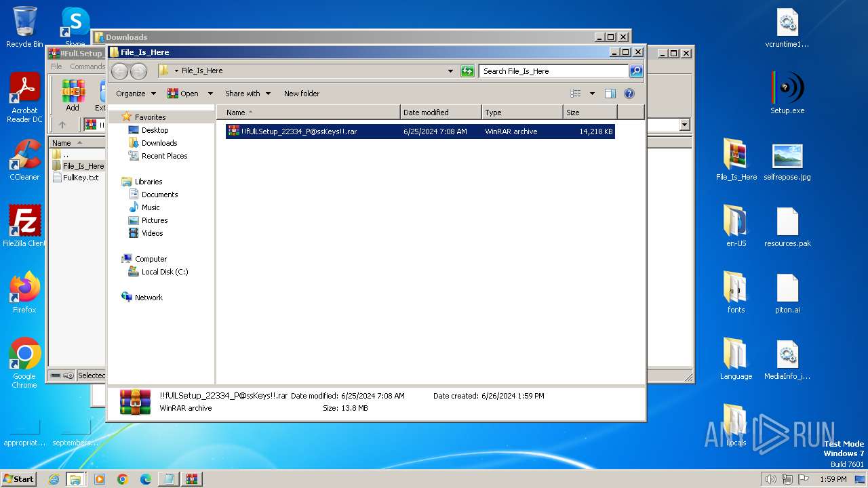This screenshot has width=868, height=488.
Task: Click piton.ai desktop file
Action: pos(787,293)
